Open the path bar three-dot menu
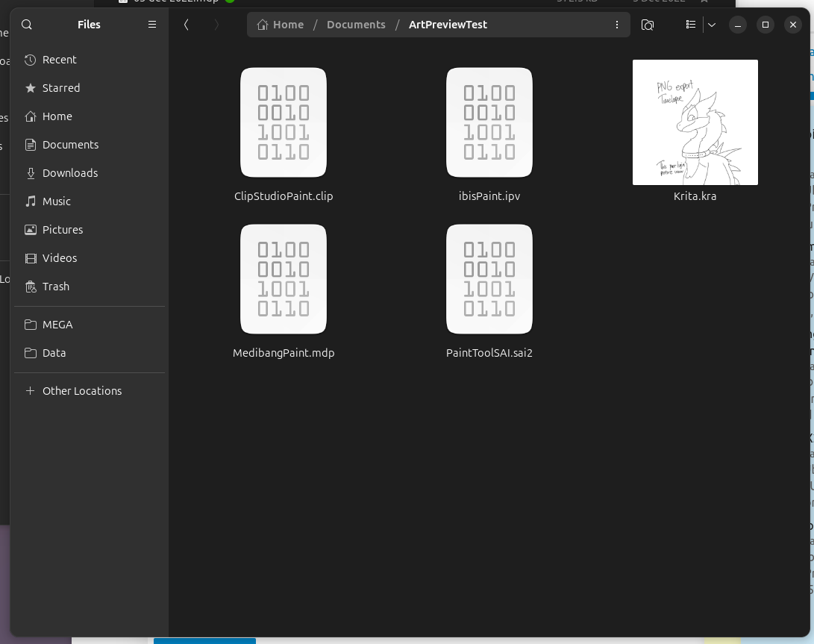Image resolution: width=814 pixels, height=644 pixels. pyautogui.click(x=617, y=25)
